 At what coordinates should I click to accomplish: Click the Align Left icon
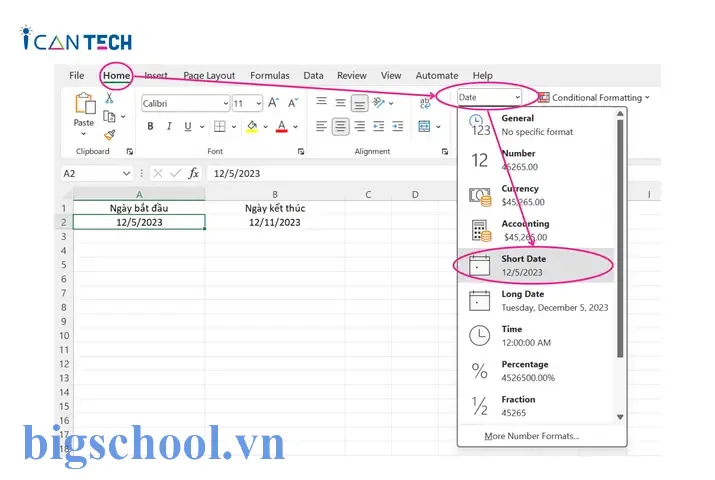coord(321,126)
